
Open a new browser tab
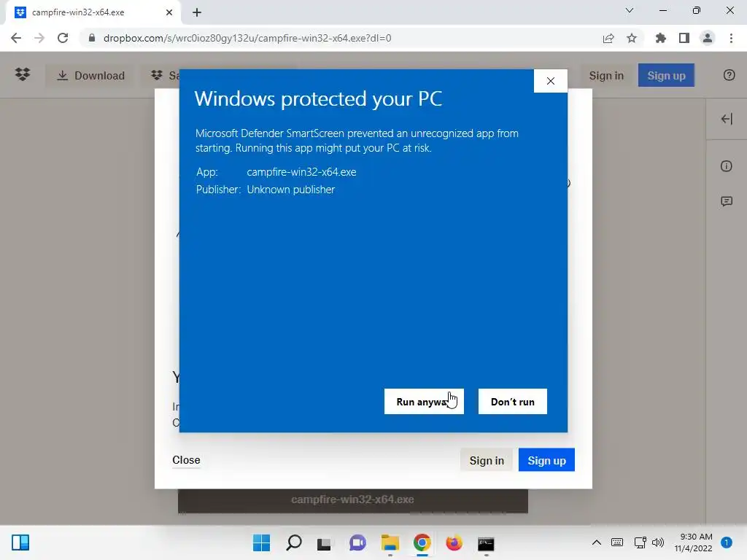[197, 12]
